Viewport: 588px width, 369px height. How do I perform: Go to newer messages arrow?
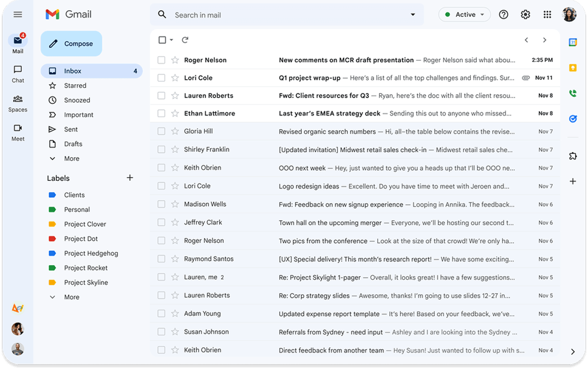point(527,40)
